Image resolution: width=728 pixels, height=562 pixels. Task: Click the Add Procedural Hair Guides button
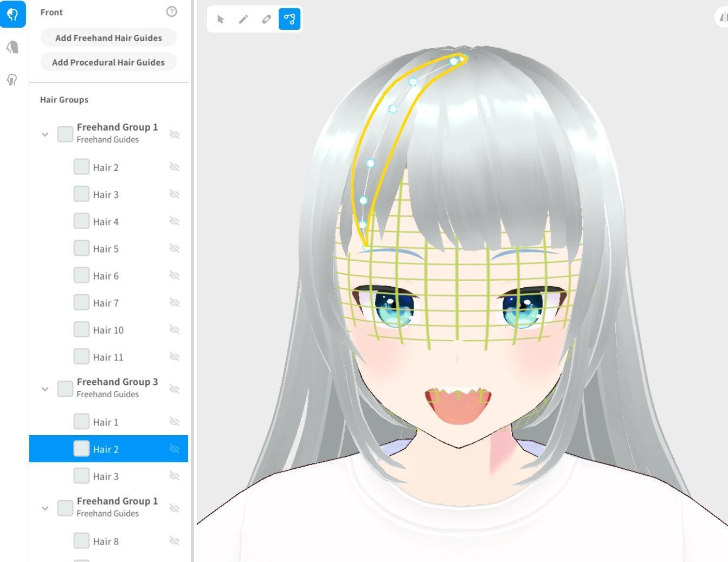click(108, 62)
